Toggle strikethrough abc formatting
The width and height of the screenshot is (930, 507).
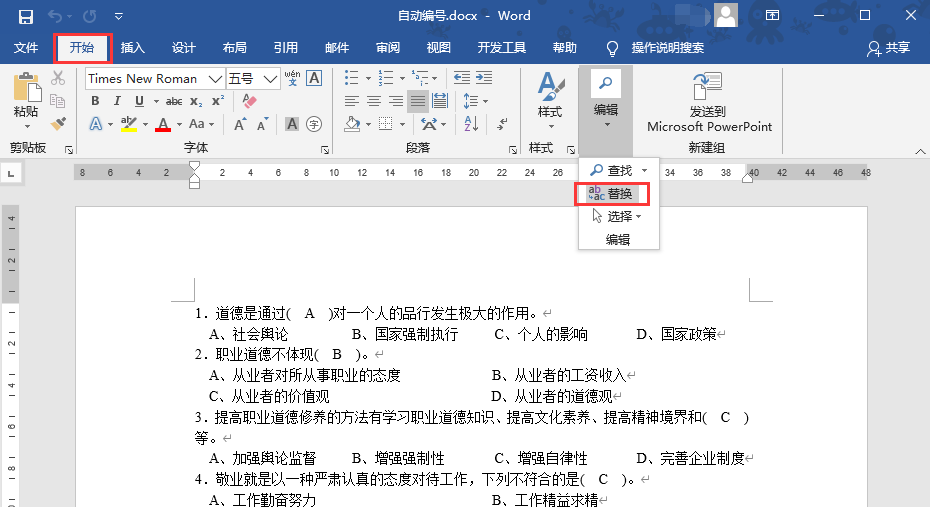click(x=174, y=101)
